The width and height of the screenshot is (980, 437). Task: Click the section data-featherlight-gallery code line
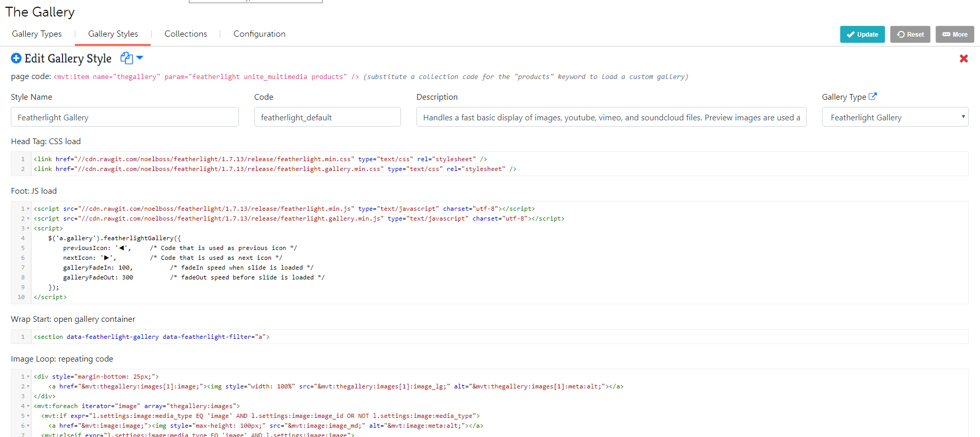[x=152, y=337]
